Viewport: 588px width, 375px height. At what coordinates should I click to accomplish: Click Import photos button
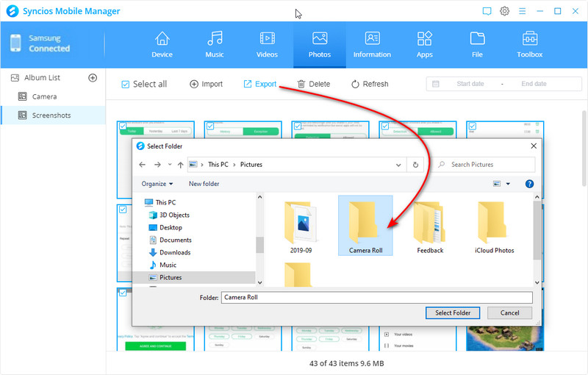[x=207, y=84]
